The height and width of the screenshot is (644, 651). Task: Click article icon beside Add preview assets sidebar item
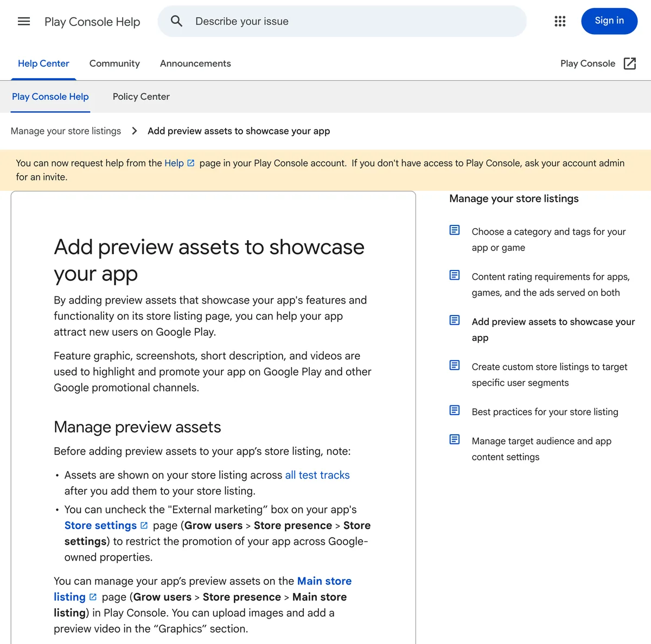coord(455,320)
